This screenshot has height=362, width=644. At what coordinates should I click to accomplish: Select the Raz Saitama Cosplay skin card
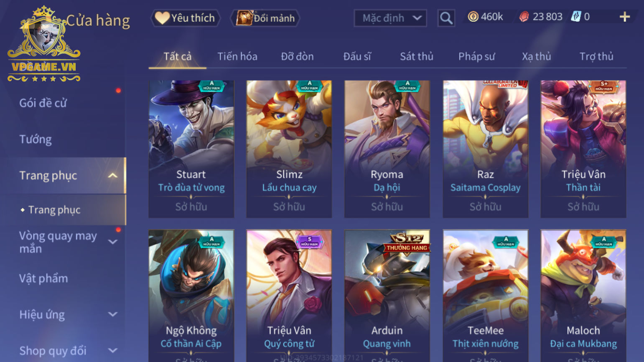pos(486,149)
